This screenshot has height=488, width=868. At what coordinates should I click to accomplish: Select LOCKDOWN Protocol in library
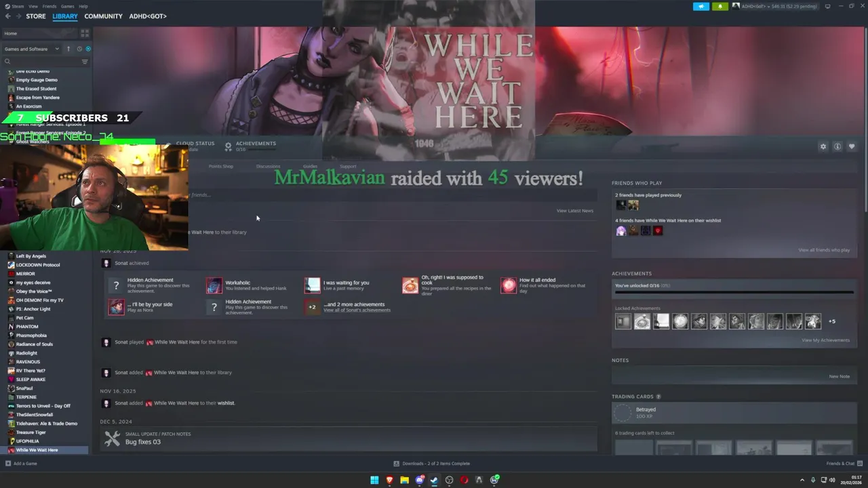point(38,265)
